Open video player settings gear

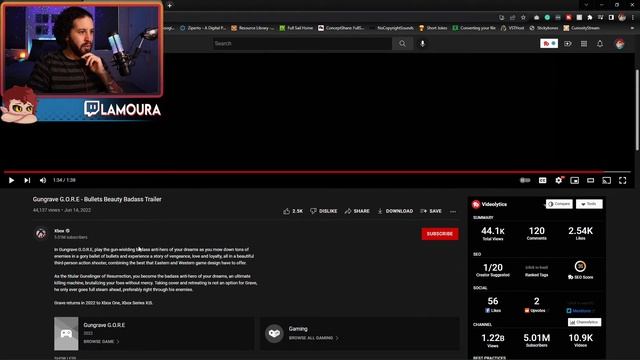[x=559, y=180]
